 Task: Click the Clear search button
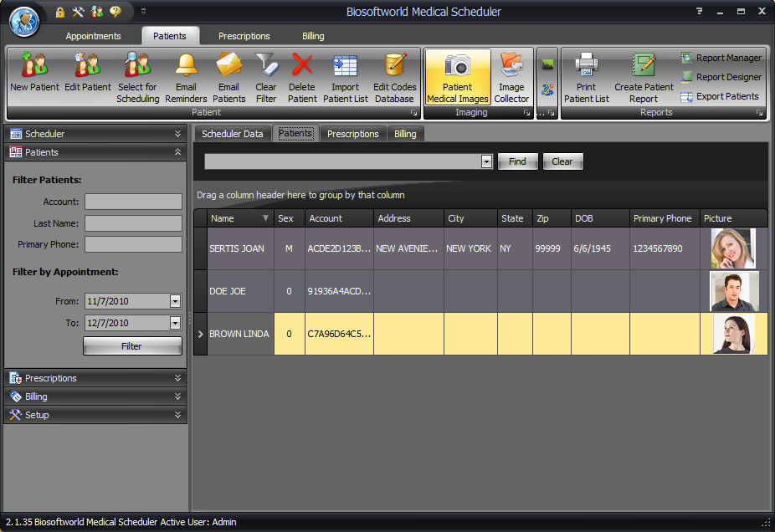(x=562, y=161)
